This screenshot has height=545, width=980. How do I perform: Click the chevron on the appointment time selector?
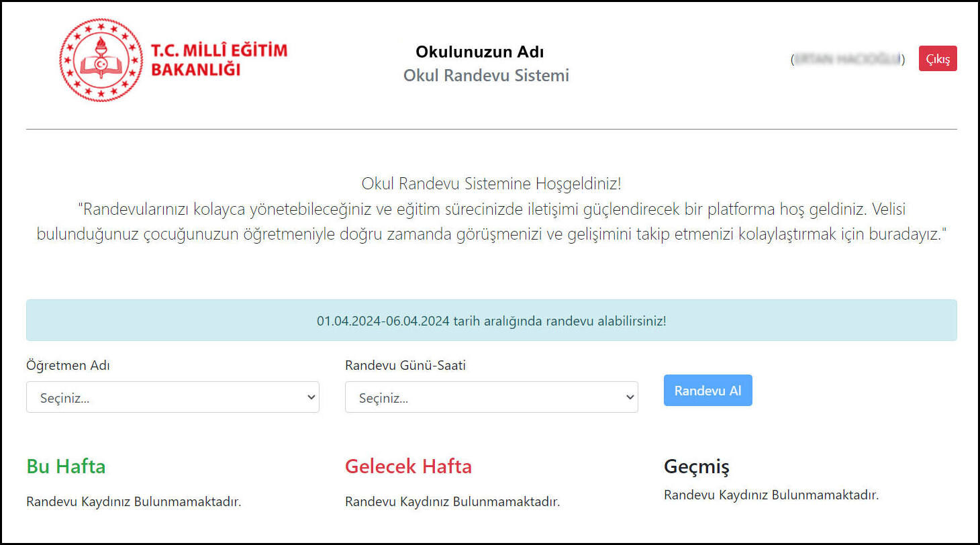tap(628, 397)
